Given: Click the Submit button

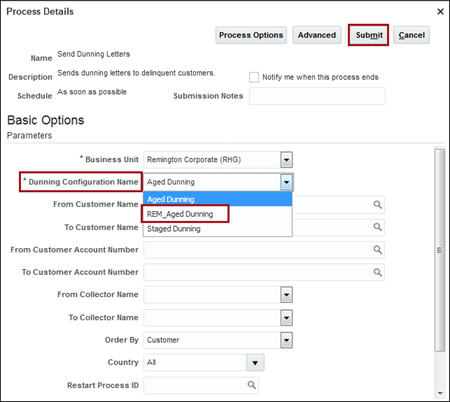Looking at the screenshot, I should tap(369, 35).
